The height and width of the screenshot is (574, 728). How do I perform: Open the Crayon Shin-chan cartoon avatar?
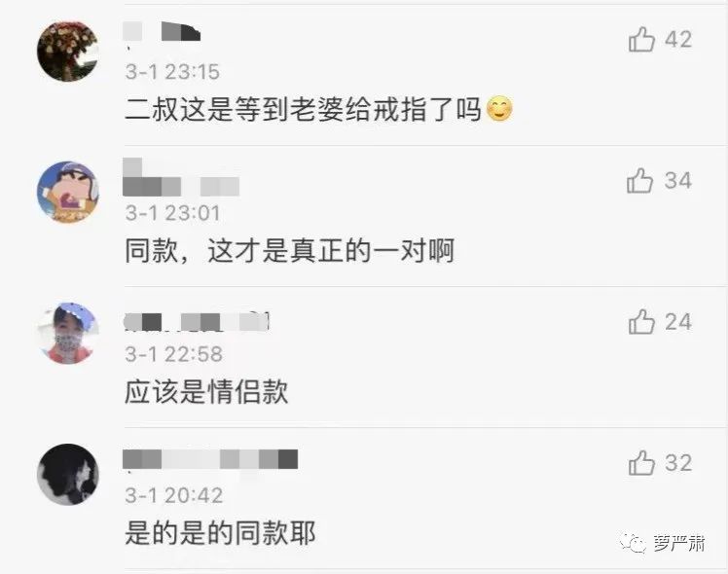coord(68,192)
